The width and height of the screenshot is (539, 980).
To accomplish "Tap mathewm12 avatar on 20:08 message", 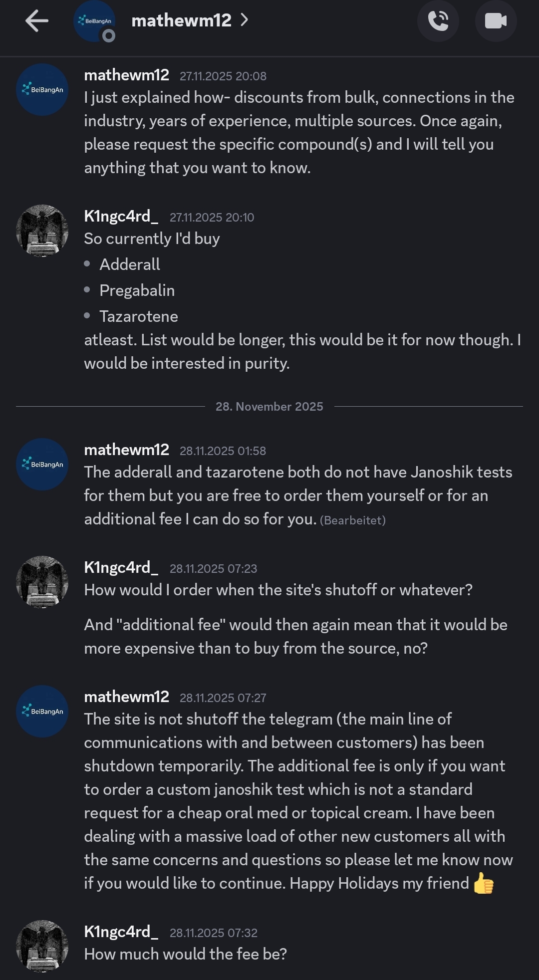I will point(42,90).
